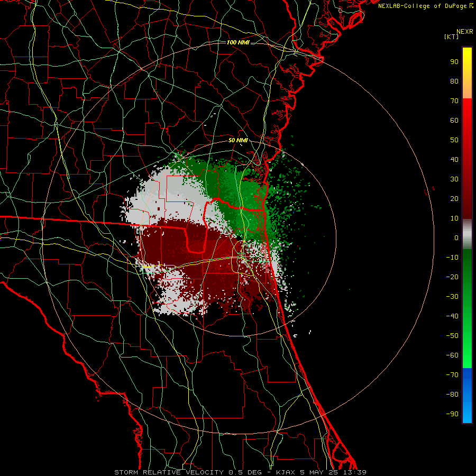Viewport: 476px width, 476px height.
Task: Click the 13:39 timestamp
Action: [x=354, y=472]
